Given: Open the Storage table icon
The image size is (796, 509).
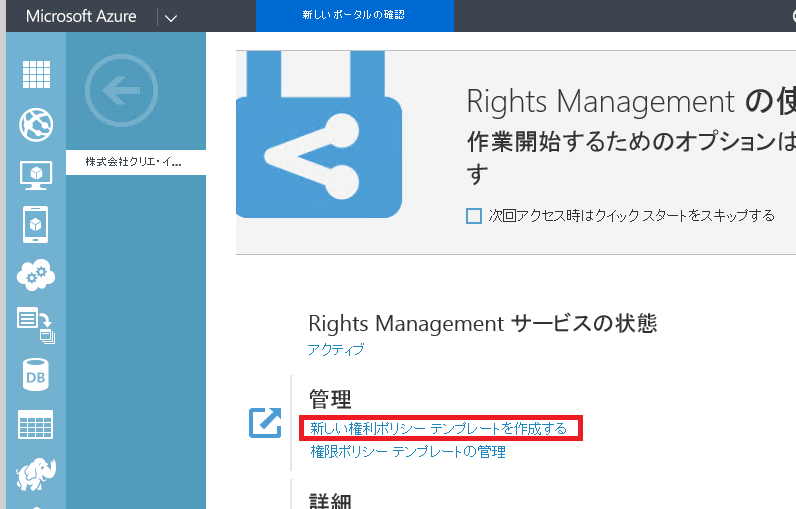Looking at the screenshot, I should [x=36, y=425].
